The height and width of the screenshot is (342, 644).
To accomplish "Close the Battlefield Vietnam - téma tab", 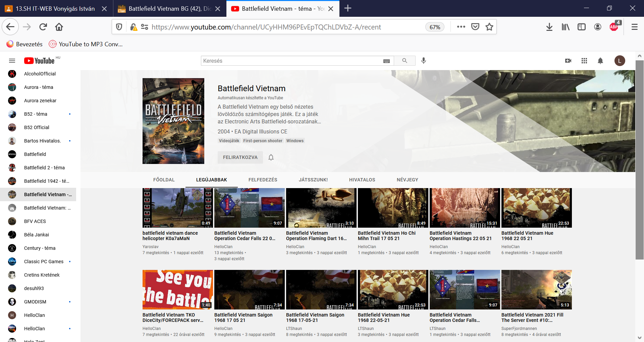I will 331,9.
